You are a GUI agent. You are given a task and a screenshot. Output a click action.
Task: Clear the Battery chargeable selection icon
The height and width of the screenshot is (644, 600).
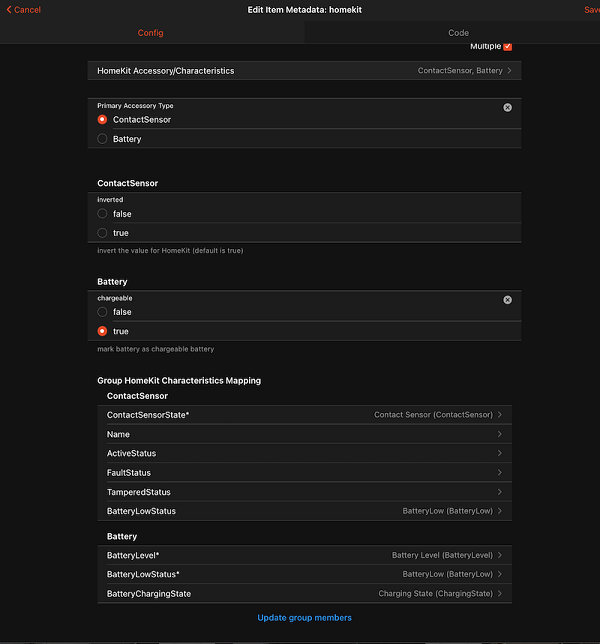point(507,300)
